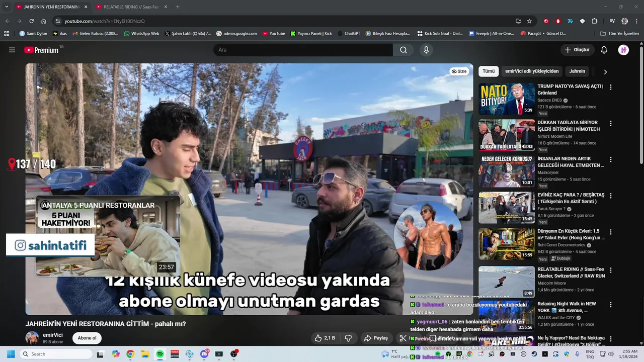
Task: Open Ruhi Çenet Documentaries channel name
Action: coord(561,245)
